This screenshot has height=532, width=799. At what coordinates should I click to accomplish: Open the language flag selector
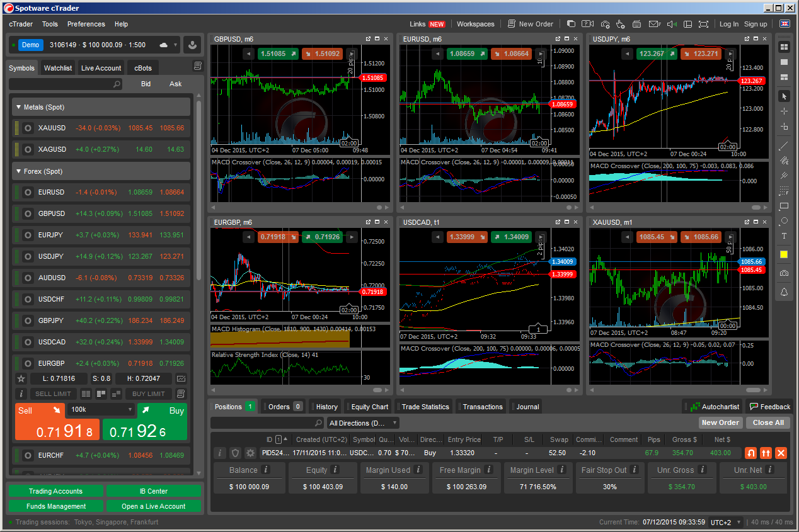785,24
